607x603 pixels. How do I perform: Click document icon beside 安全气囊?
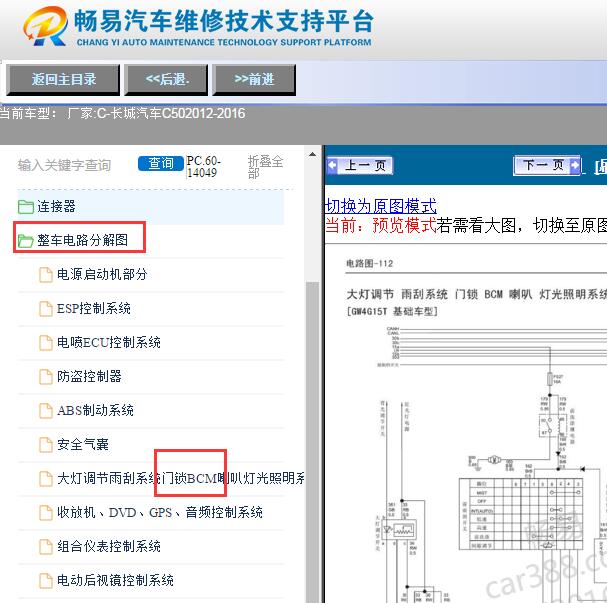46,445
